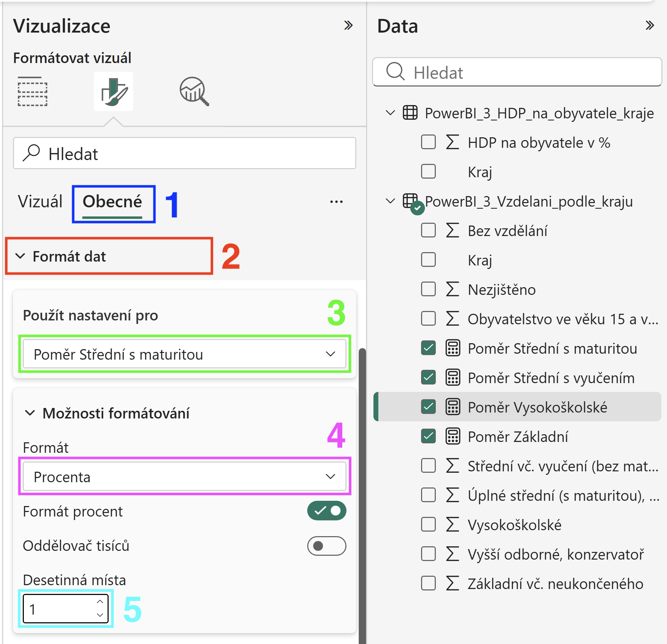Image resolution: width=667 pixels, height=644 pixels.
Task: Turn off the Formát procent toggle
Action: (x=326, y=511)
